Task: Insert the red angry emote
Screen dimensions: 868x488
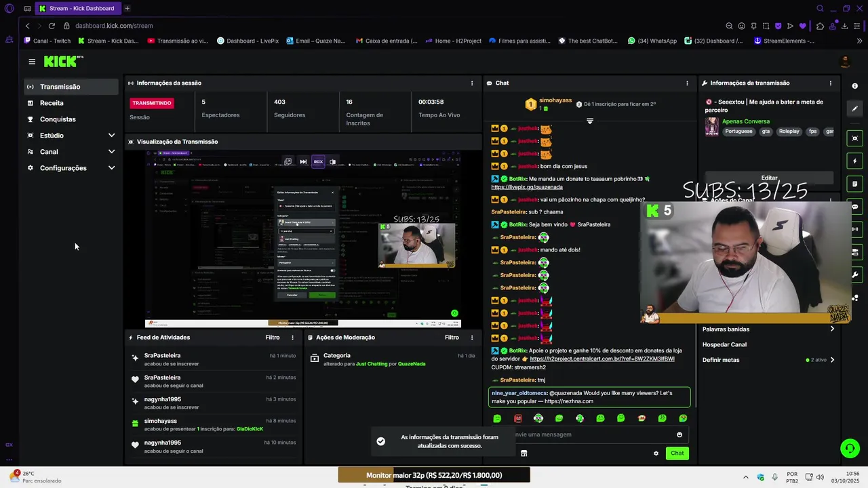Action: point(518,418)
